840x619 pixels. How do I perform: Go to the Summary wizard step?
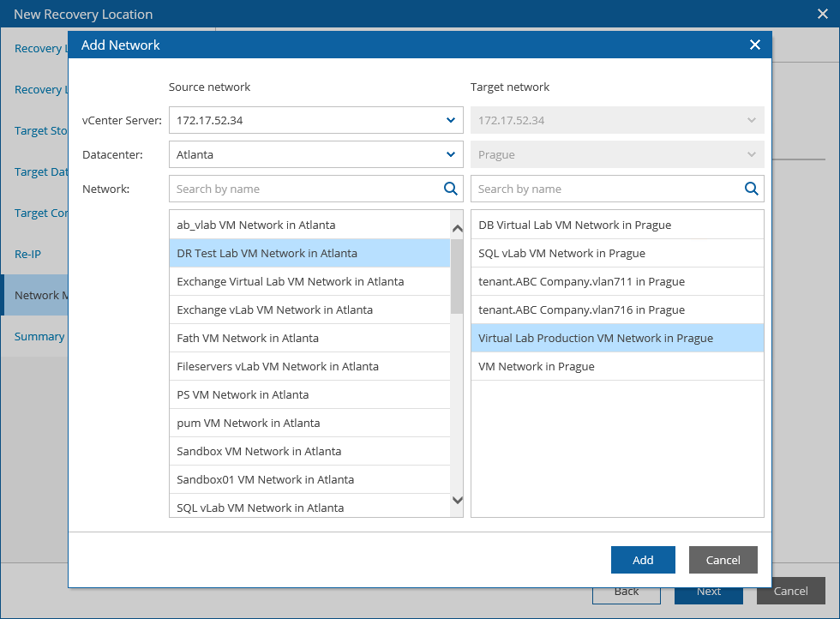click(x=39, y=337)
